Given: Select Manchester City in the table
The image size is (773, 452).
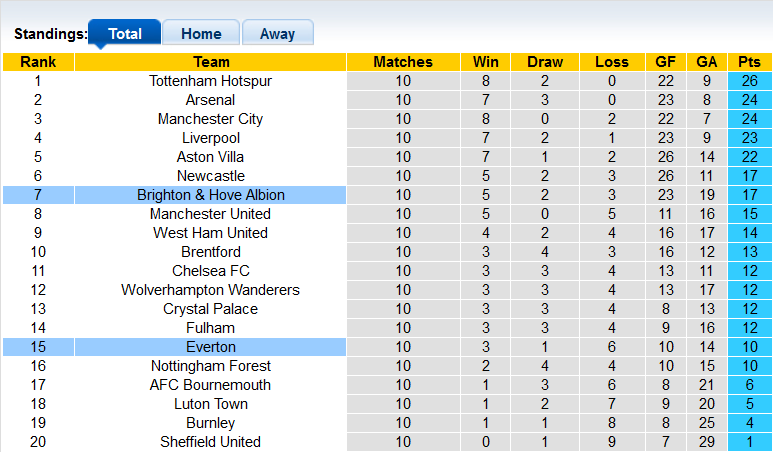Looking at the screenshot, I should point(210,119).
